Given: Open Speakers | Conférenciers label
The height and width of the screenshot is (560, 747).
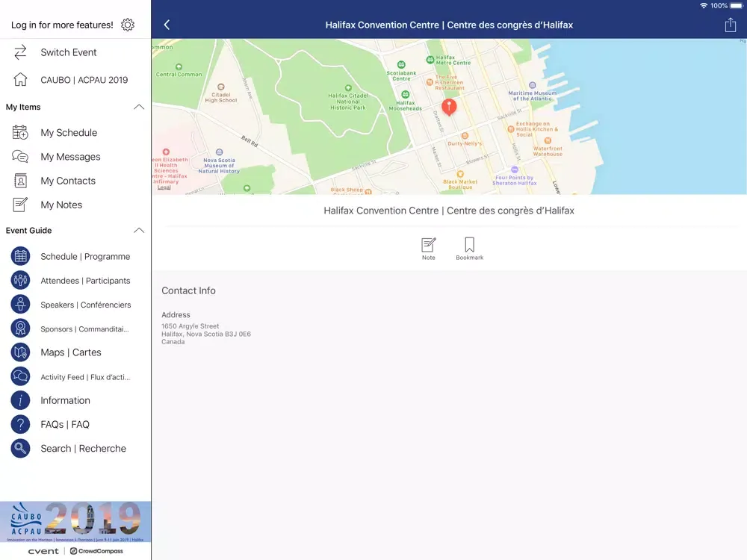Looking at the screenshot, I should point(86,305).
